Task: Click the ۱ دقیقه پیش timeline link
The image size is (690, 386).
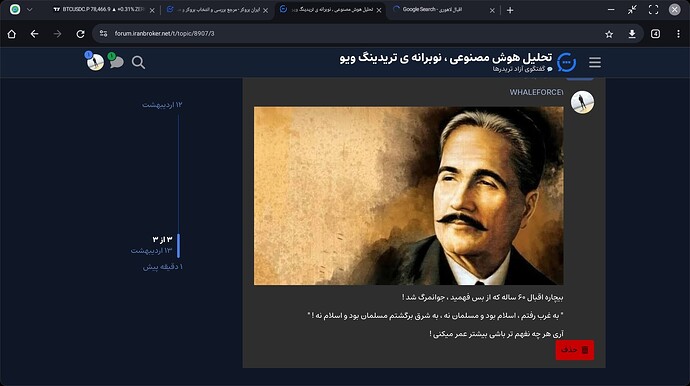Action: coord(162,267)
